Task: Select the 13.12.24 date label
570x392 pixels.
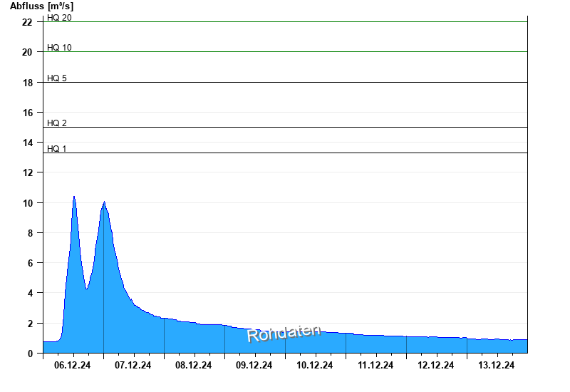Action: click(x=496, y=365)
